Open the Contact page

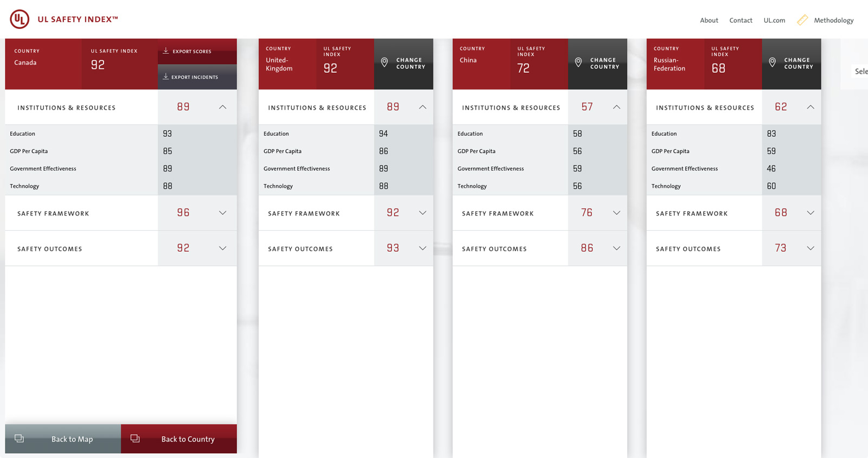[741, 21]
